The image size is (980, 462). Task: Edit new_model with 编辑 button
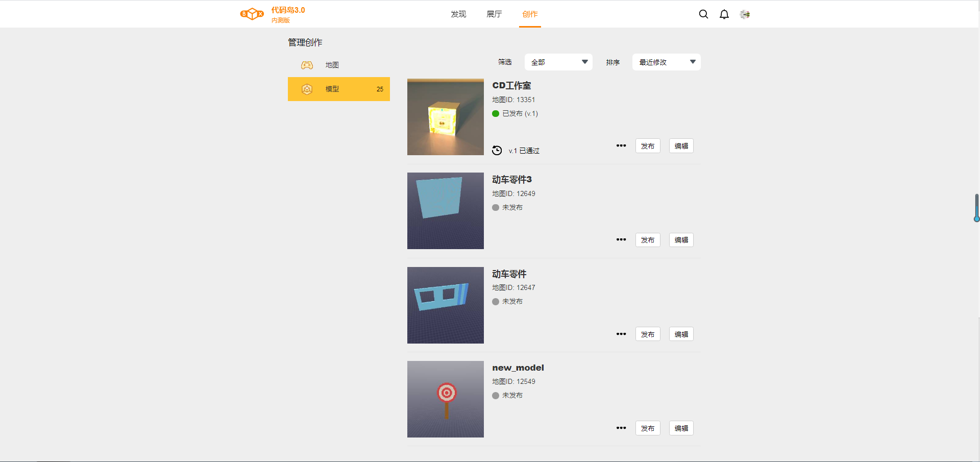[681, 428]
